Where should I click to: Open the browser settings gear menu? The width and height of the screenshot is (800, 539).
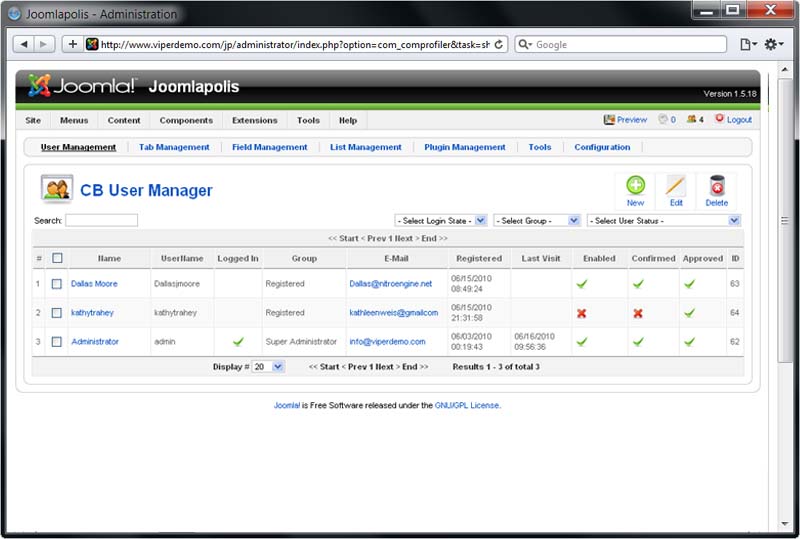tap(773, 44)
